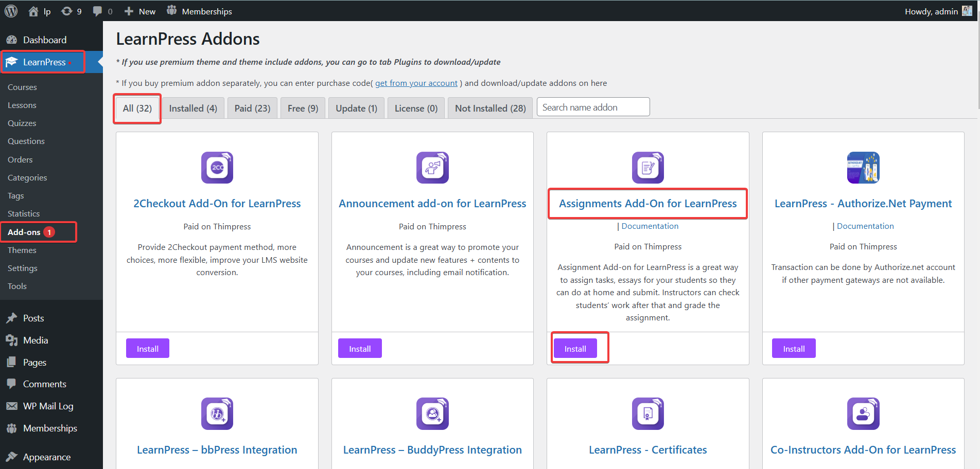Viewport: 980px width, 469px height.
Task: Switch to the Installed (4) tab
Action: [x=193, y=109]
